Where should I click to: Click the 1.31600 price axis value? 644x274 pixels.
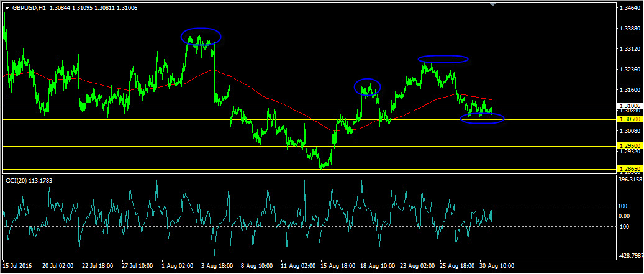[x=630, y=89]
